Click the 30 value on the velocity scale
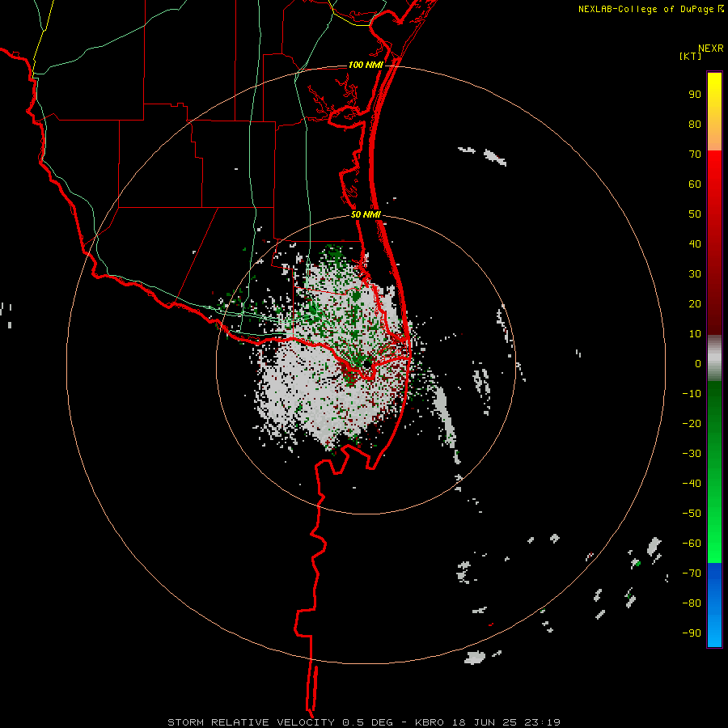Screen dimensions: 728x728 pyautogui.click(x=695, y=274)
